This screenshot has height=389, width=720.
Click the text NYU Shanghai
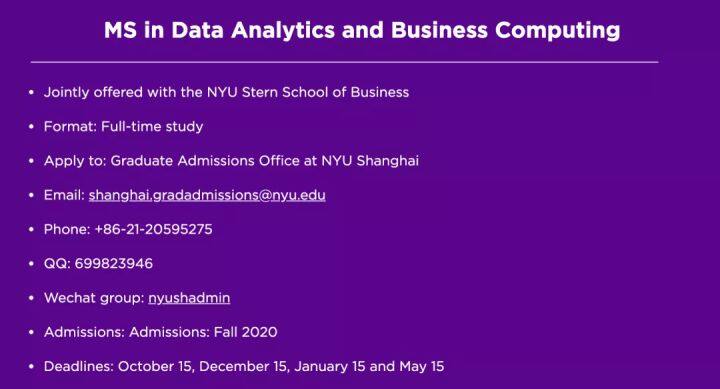370,161
